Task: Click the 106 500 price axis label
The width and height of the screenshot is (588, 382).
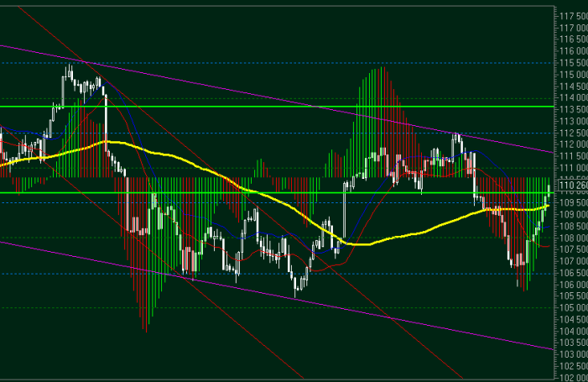Action: pyautogui.click(x=574, y=272)
